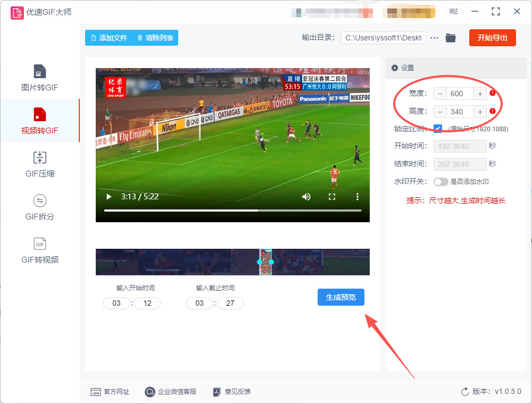Open the output folder icon
The height and width of the screenshot is (404, 532).
pyautogui.click(x=451, y=38)
